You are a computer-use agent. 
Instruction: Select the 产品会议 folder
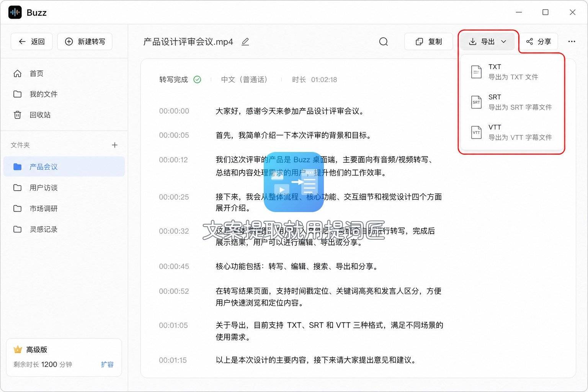click(x=64, y=167)
